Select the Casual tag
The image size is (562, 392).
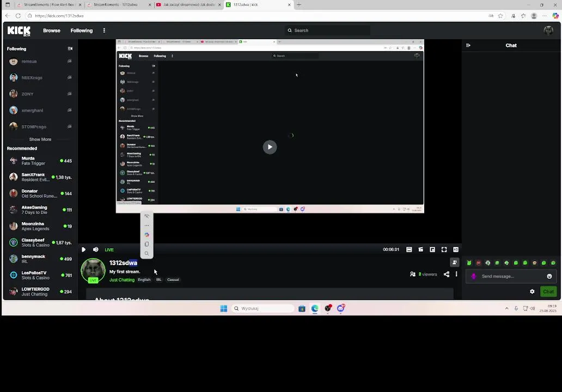point(173,280)
